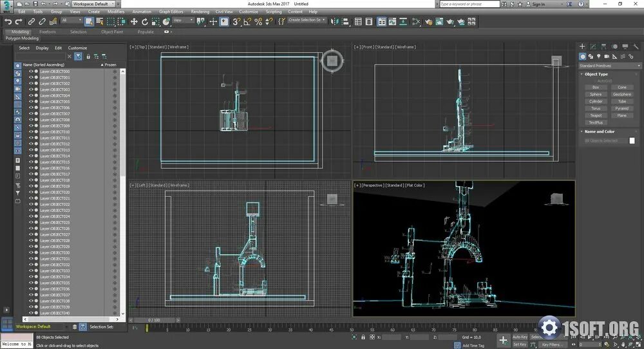Click the Select by Name icon
The height and width of the screenshot is (349, 644).
pyautogui.click(x=99, y=21)
